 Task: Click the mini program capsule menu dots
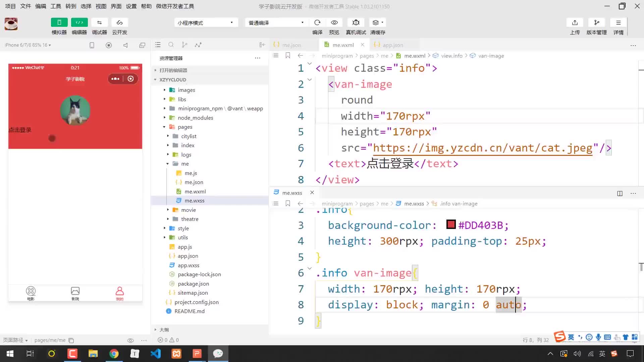coord(115,79)
